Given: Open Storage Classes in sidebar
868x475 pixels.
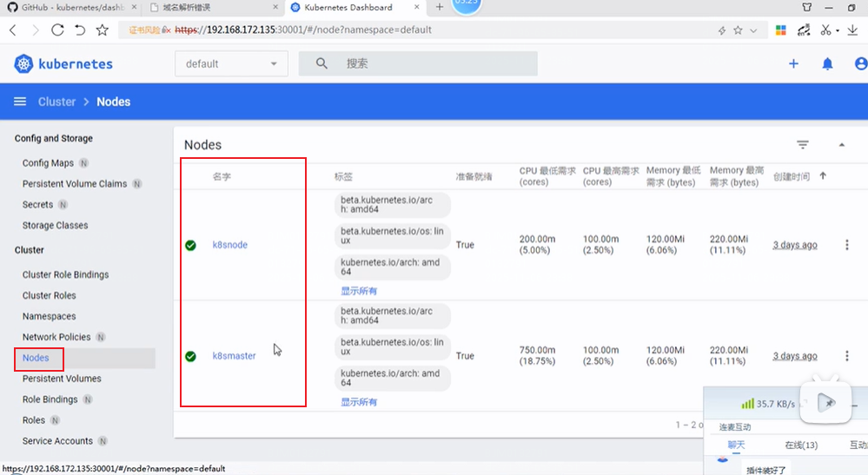Looking at the screenshot, I should 56,226.
